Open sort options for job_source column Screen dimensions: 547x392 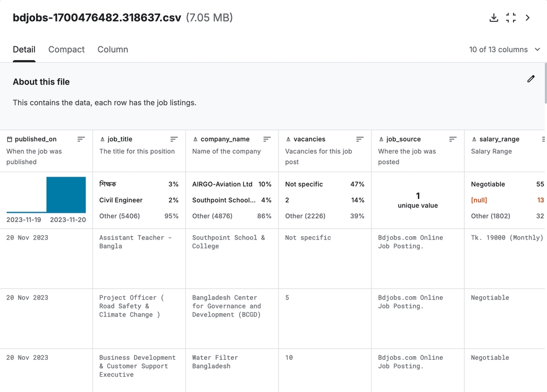pos(453,139)
